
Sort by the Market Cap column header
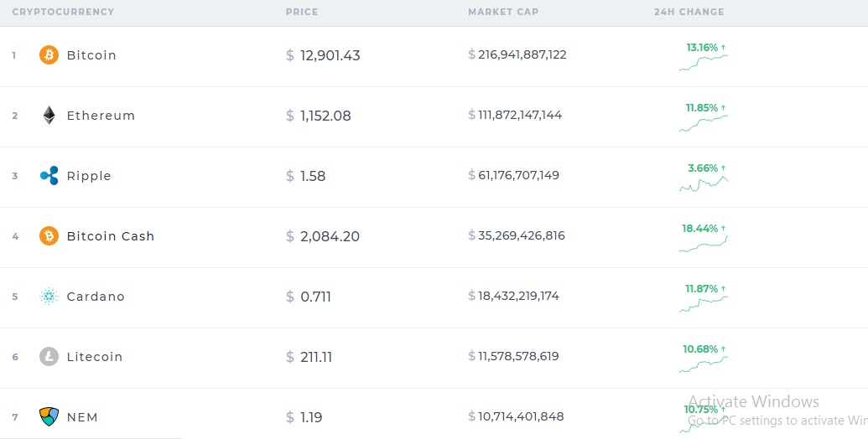coord(503,13)
